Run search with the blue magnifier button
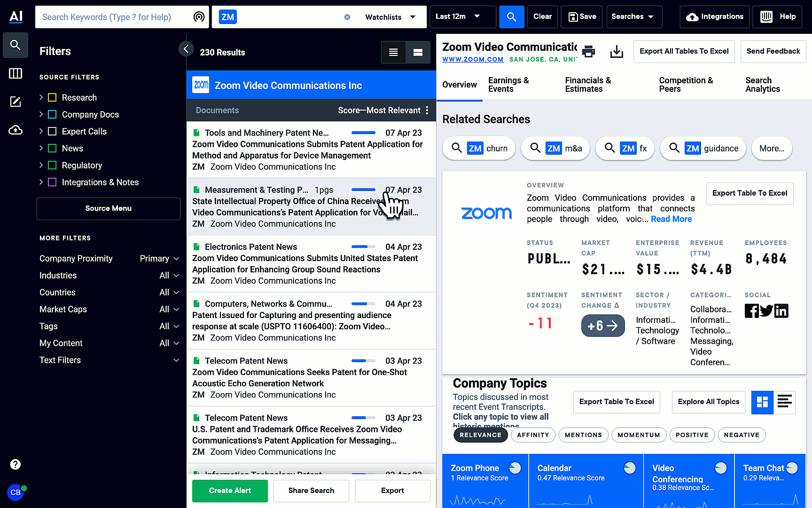 click(511, 17)
